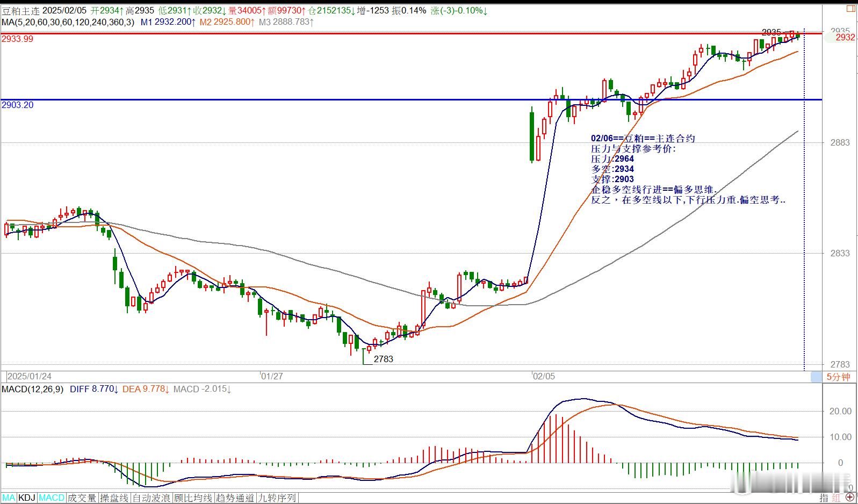Click the 02/05 date label on the time axis

(544, 376)
